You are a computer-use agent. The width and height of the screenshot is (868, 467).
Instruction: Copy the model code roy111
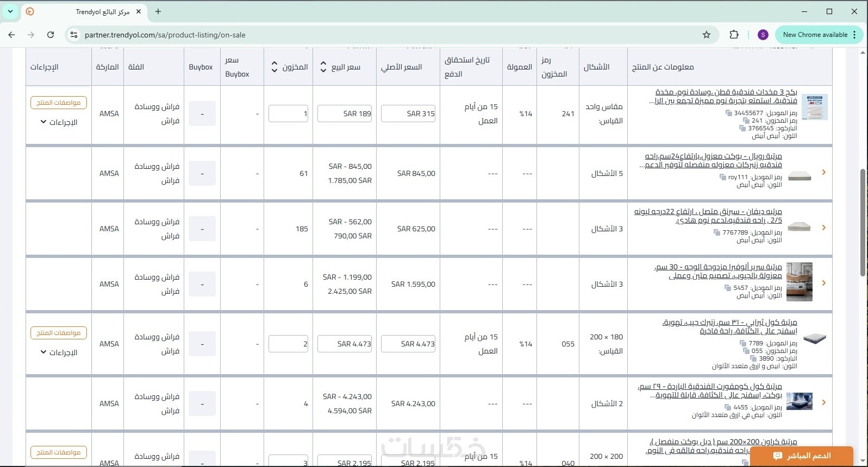click(x=723, y=177)
